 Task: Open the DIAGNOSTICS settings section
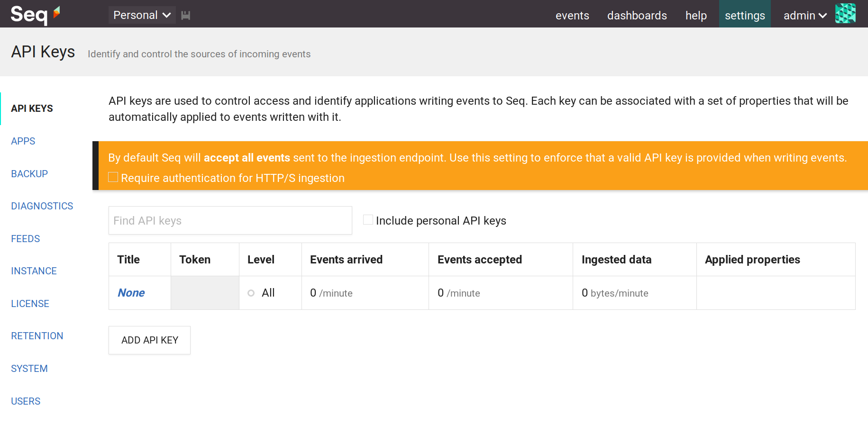(x=42, y=206)
